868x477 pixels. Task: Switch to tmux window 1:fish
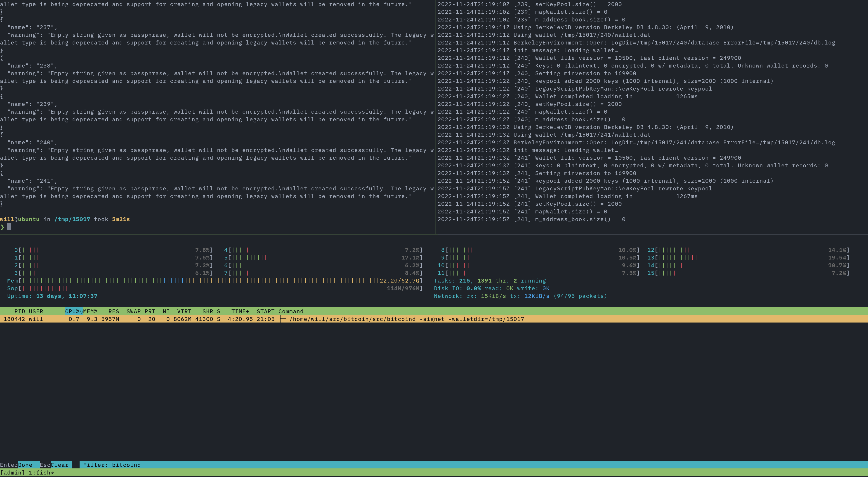pyautogui.click(x=41, y=473)
